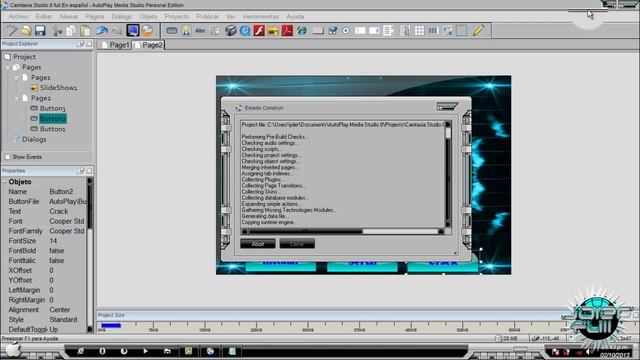Click the FontSize value 14

click(53, 241)
